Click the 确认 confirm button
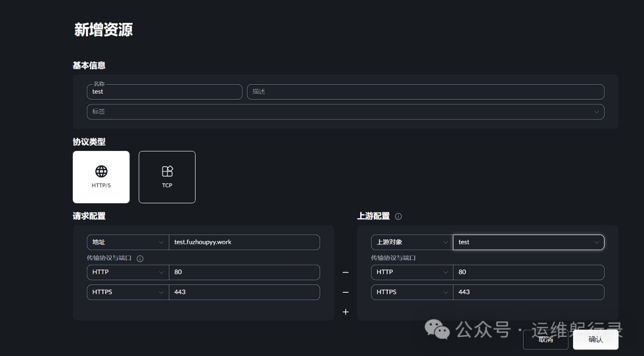This screenshot has width=644, height=356. click(596, 339)
